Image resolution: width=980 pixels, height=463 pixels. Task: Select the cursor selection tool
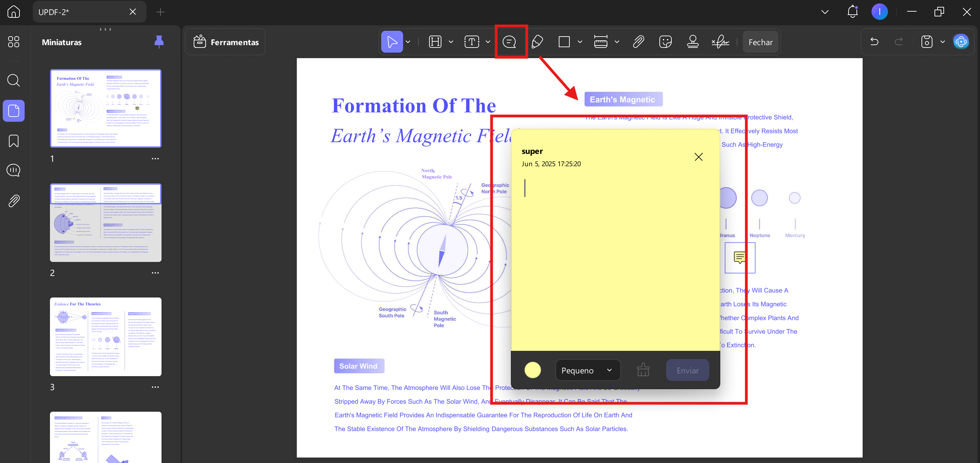[x=392, y=41]
